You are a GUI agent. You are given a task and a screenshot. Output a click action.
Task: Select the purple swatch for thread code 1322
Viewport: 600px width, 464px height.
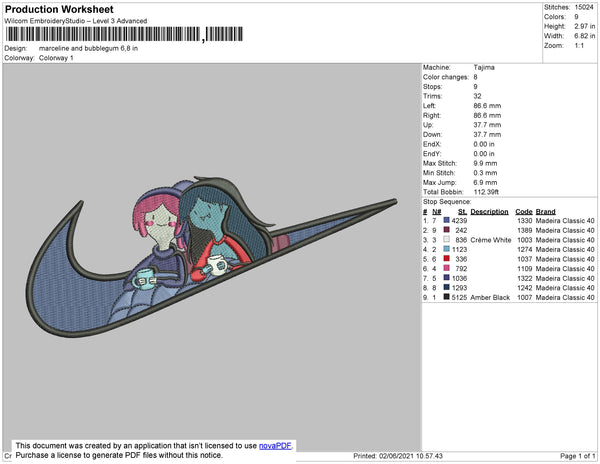tap(447, 278)
